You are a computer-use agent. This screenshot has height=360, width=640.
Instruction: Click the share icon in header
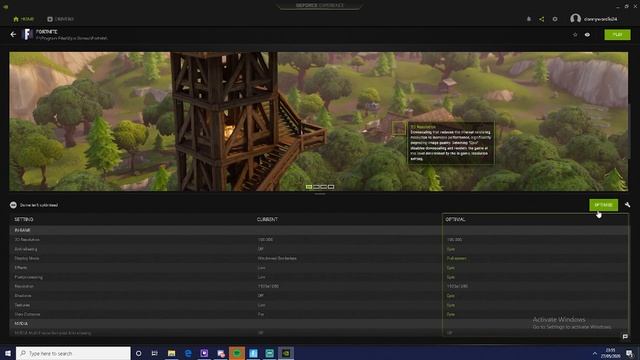tap(542, 19)
